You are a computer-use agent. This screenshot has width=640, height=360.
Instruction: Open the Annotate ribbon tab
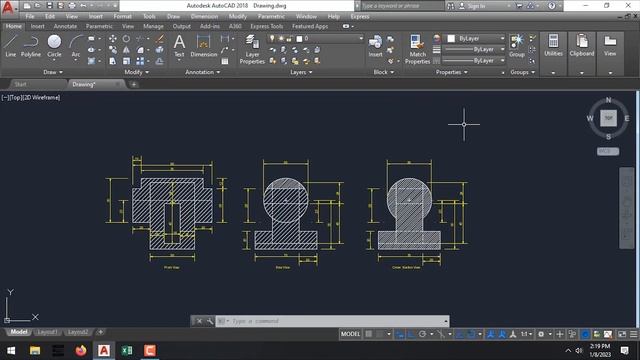click(x=65, y=26)
